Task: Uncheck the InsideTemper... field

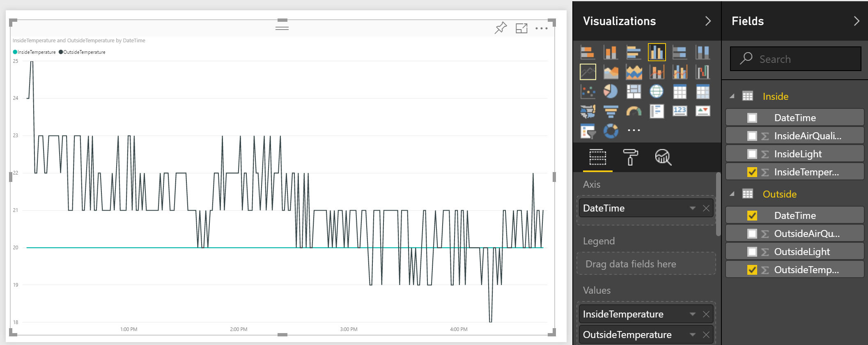Action: [x=752, y=172]
